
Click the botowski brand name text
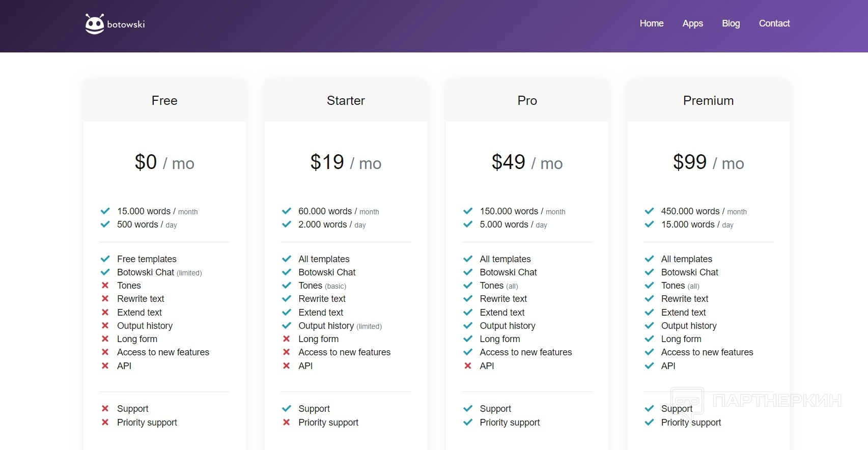click(x=126, y=24)
